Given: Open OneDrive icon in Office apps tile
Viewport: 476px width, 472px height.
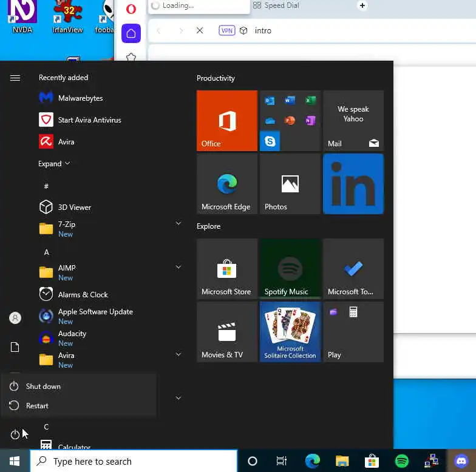Looking at the screenshot, I should point(270,121).
